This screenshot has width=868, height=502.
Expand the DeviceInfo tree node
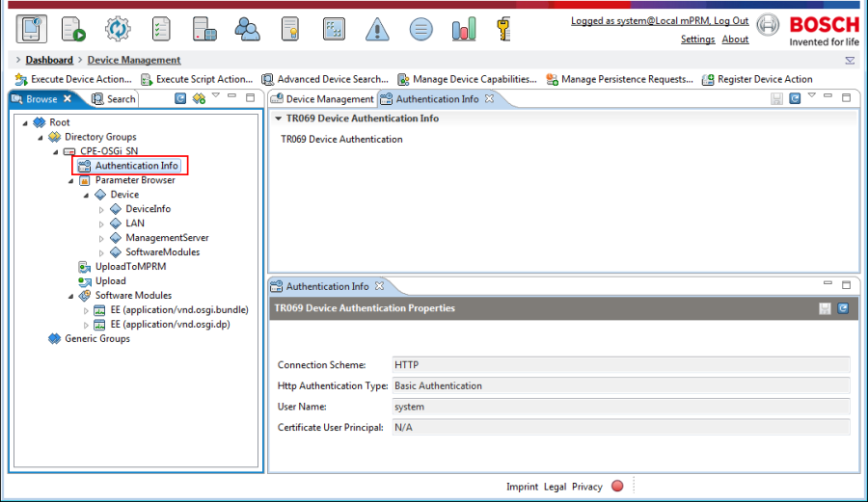pyautogui.click(x=101, y=209)
